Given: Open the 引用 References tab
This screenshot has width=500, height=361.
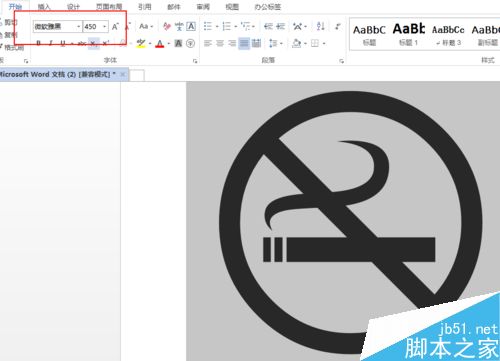Looking at the screenshot, I should [x=144, y=7].
